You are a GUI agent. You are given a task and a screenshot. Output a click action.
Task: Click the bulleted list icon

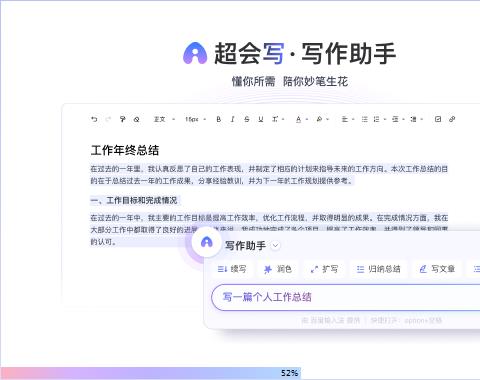click(x=365, y=119)
